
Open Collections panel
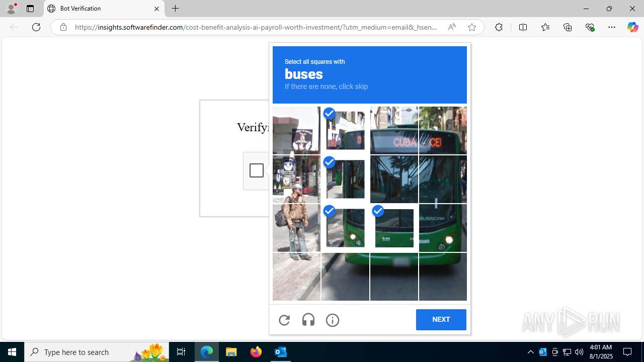[568, 27]
